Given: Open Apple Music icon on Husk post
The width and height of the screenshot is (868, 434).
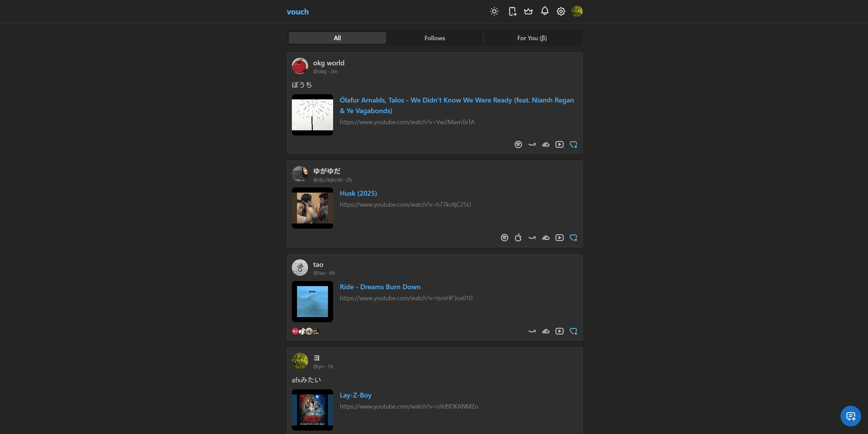Looking at the screenshot, I should (x=518, y=238).
